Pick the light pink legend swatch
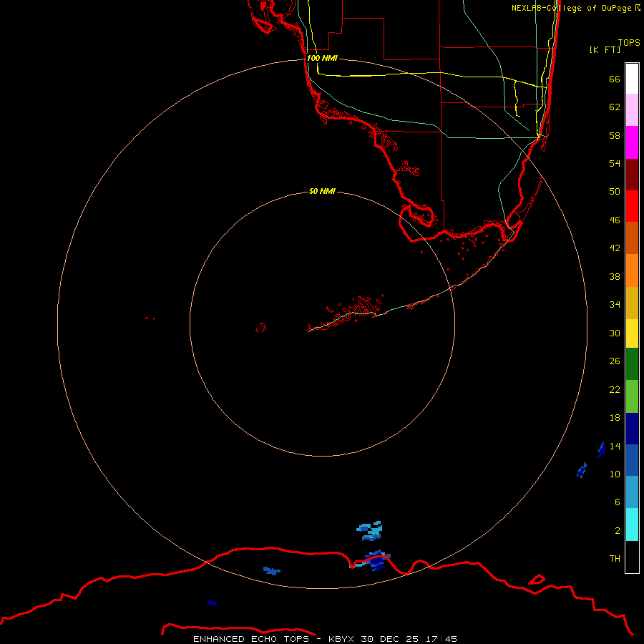The height and width of the screenshot is (644, 644). point(632,109)
